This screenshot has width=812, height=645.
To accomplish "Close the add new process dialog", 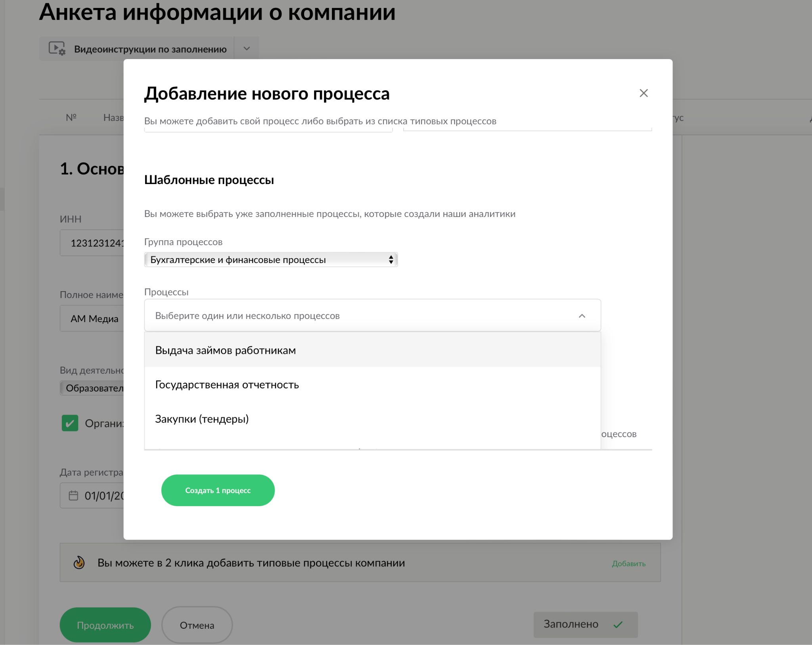I will [x=643, y=93].
